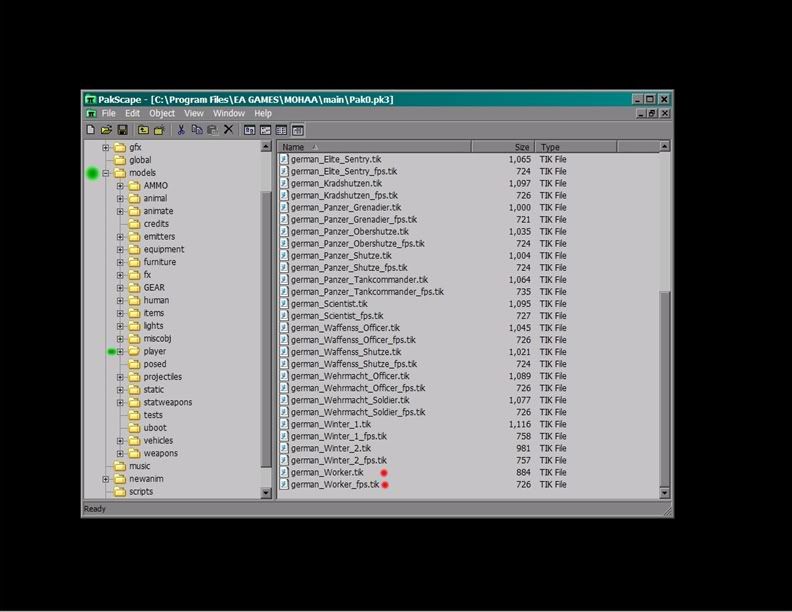Screen dimensions: 792x612
Task: Click the Paste toolbar icon
Action: pyautogui.click(x=213, y=130)
